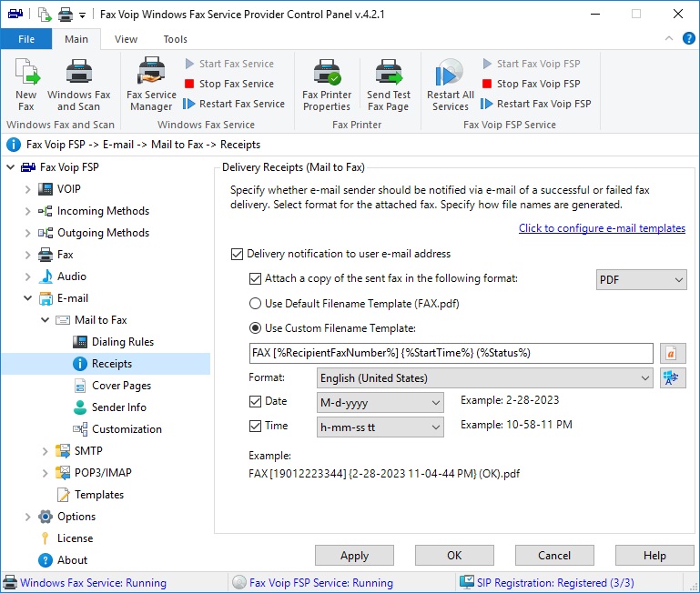Open the License page

point(67,539)
